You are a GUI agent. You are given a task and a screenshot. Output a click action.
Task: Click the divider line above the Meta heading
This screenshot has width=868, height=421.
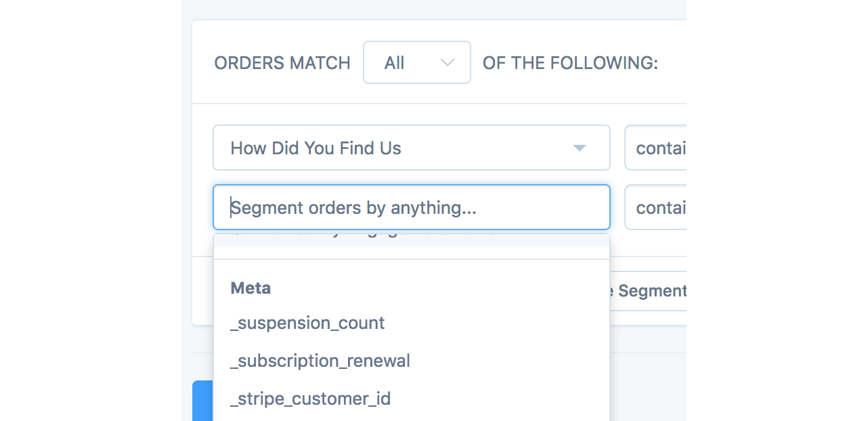[x=411, y=259]
